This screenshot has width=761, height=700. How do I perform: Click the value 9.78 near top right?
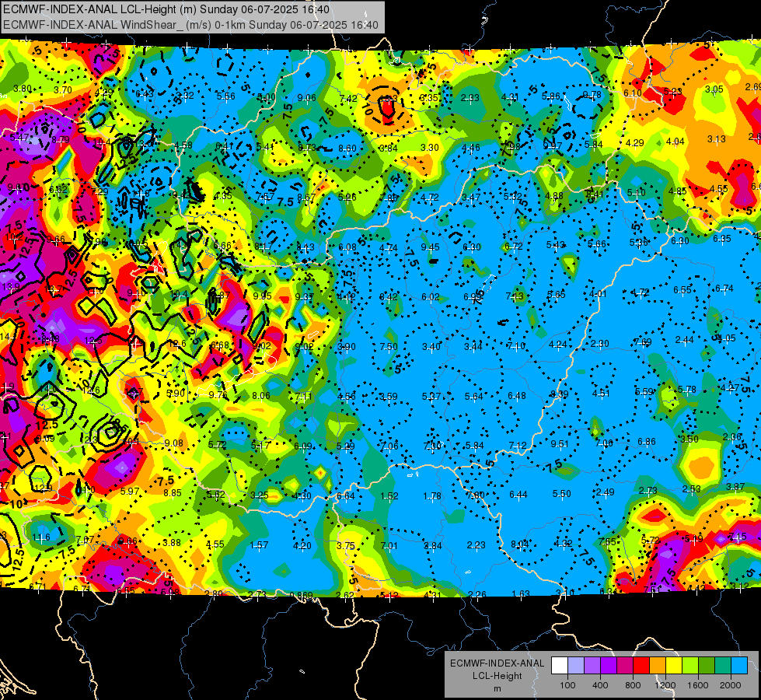[x=592, y=95]
